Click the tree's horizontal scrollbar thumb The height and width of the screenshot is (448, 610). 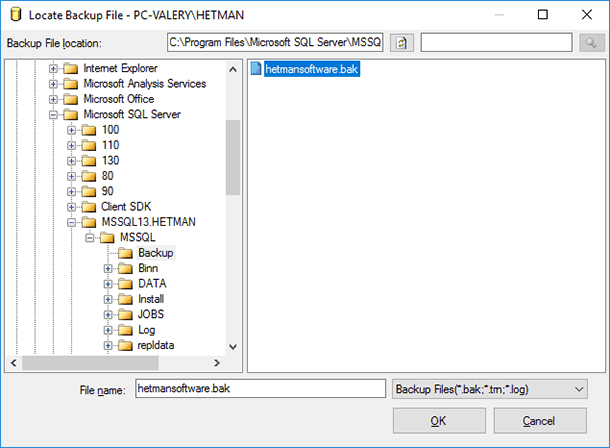pyautogui.click(x=90, y=363)
